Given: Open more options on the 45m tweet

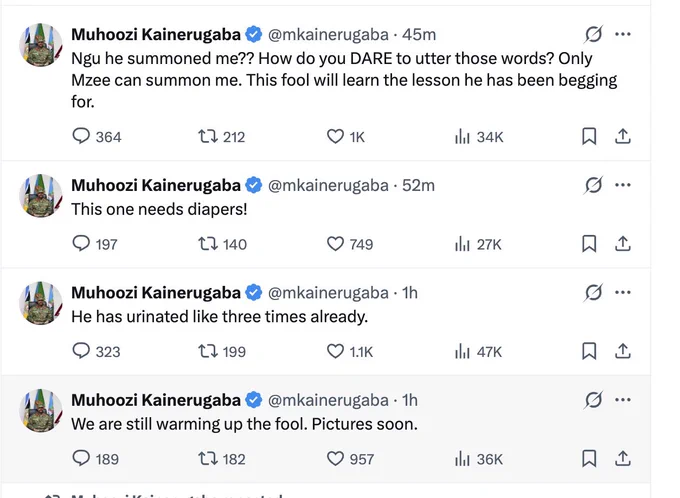Looking at the screenshot, I should (x=623, y=34).
